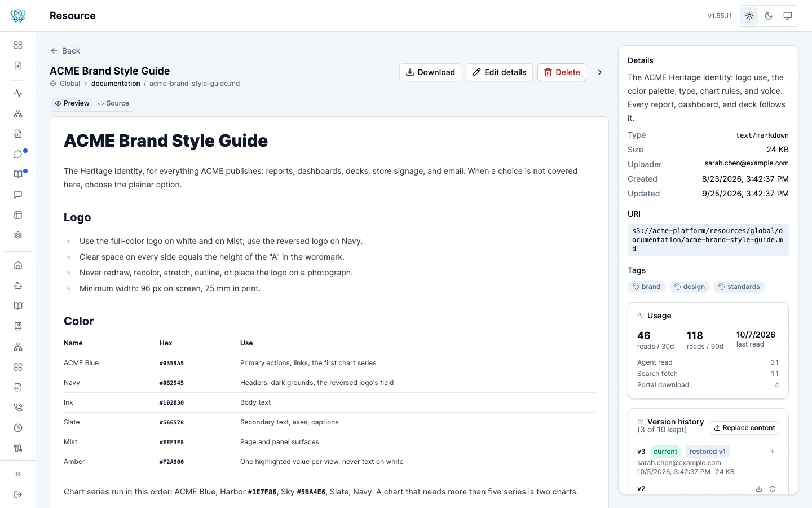Viewport: 812px width, 508px height.
Task: Click the hex value #0359A5
Action: [171, 364]
